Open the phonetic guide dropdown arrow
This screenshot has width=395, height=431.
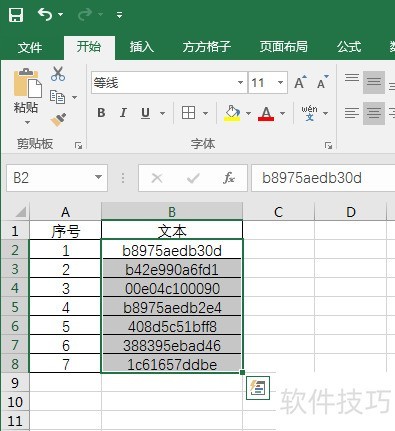325,113
